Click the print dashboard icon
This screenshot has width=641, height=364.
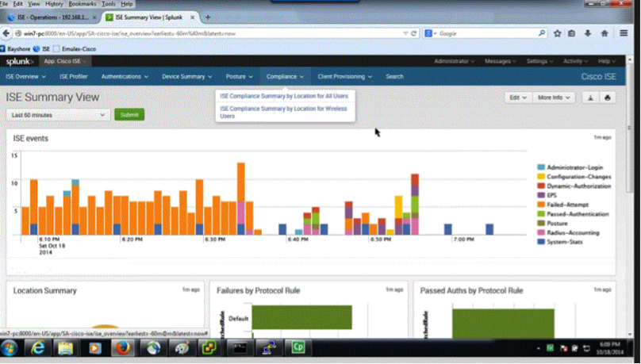coord(608,98)
